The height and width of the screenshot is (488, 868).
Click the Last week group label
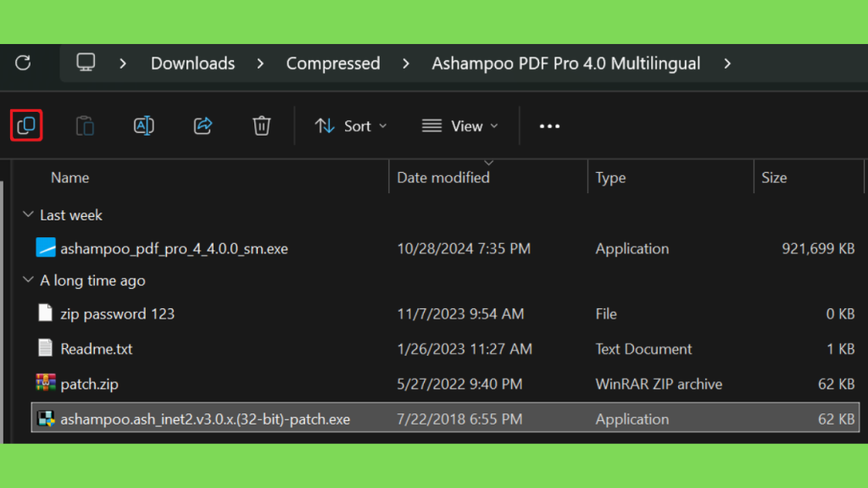click(x=71, y=214)
